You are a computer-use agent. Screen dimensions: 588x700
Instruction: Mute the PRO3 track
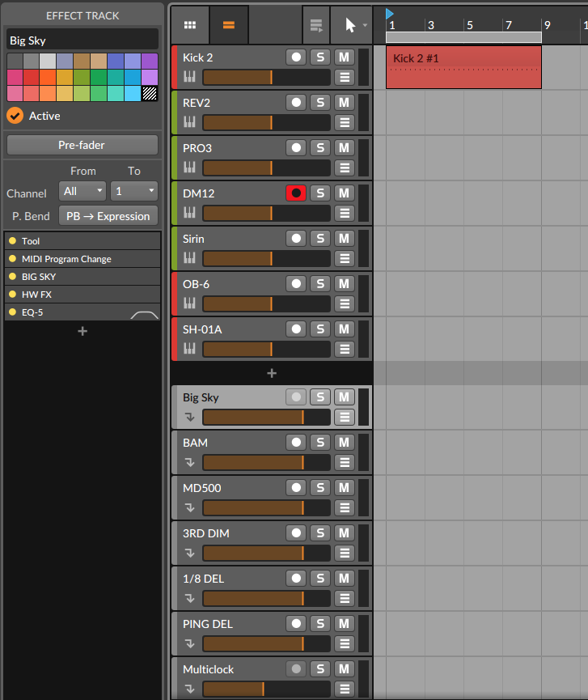pyautogui.click(x=344, y=148)
